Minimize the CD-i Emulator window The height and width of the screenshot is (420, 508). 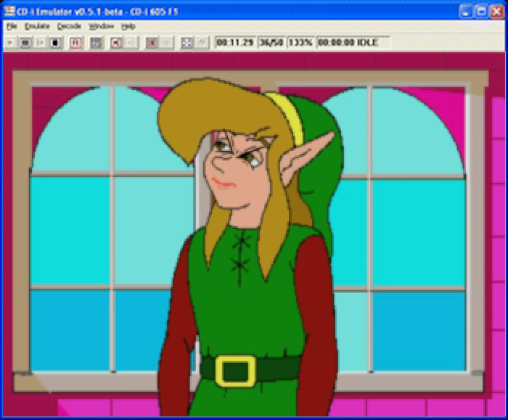pyautogui.click(x=466, y=12)
